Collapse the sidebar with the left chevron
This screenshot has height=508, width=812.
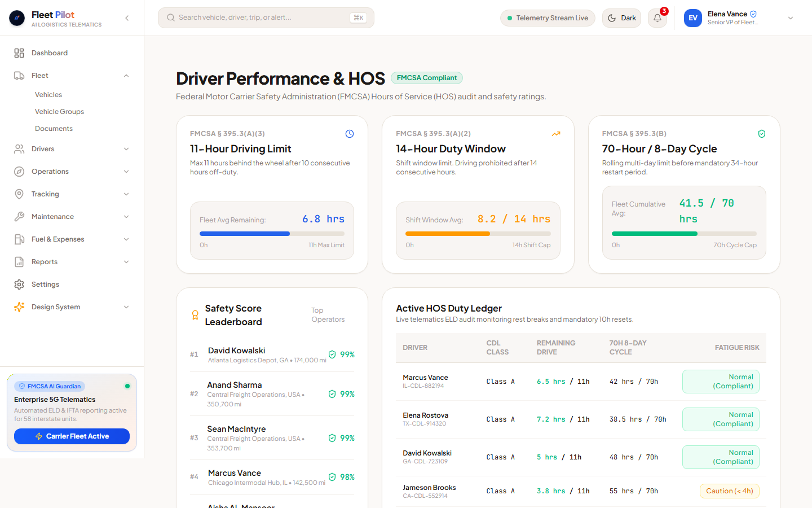[127, 18]
